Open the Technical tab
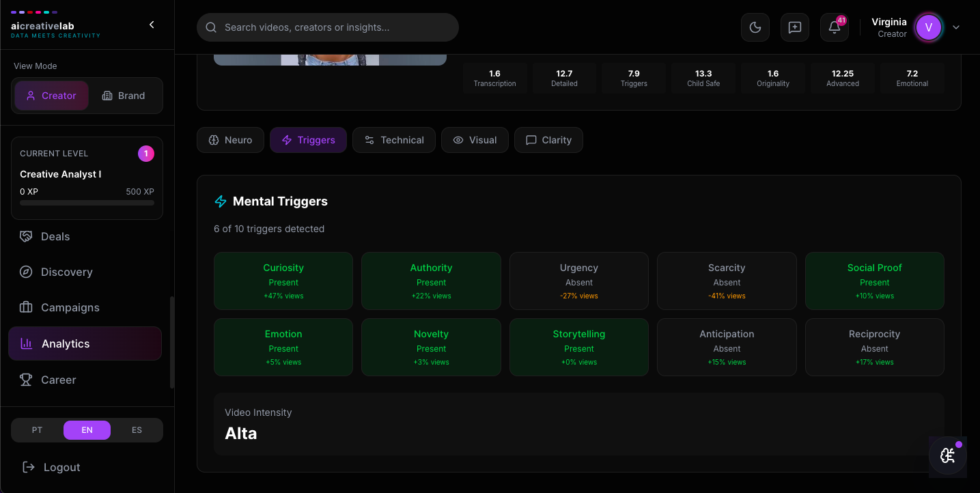 click(393, 140)
